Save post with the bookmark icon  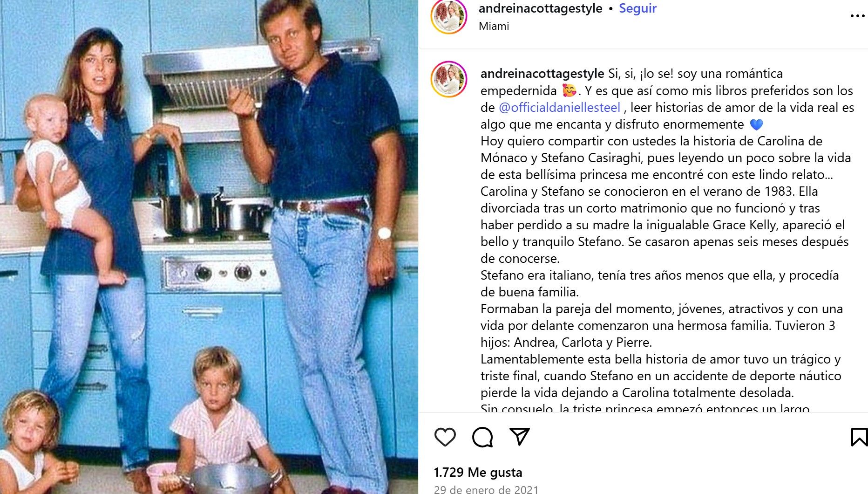click(x=859, y=437)
